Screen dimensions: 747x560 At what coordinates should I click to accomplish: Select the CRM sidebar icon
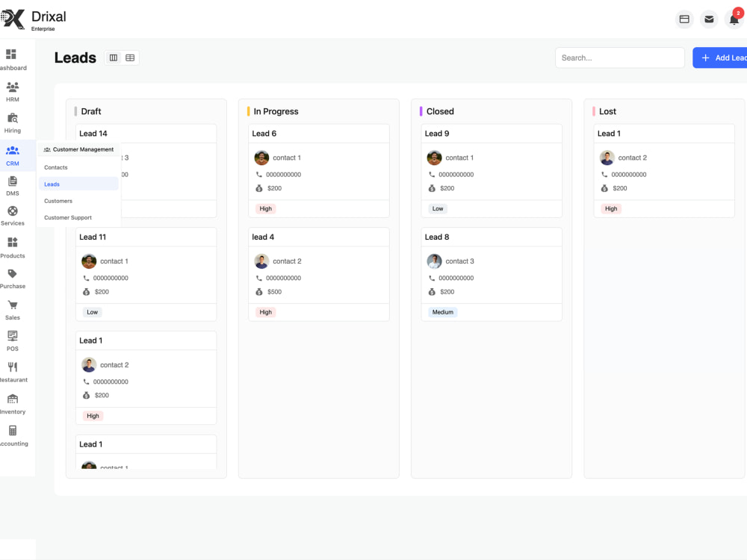click(x=13, y=151)
